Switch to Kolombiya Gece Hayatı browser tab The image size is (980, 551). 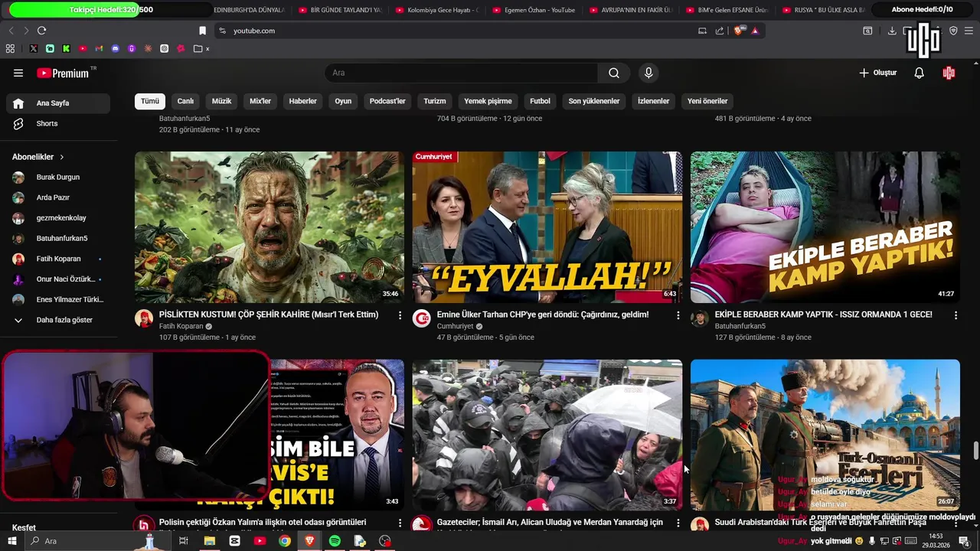point(438,10)
